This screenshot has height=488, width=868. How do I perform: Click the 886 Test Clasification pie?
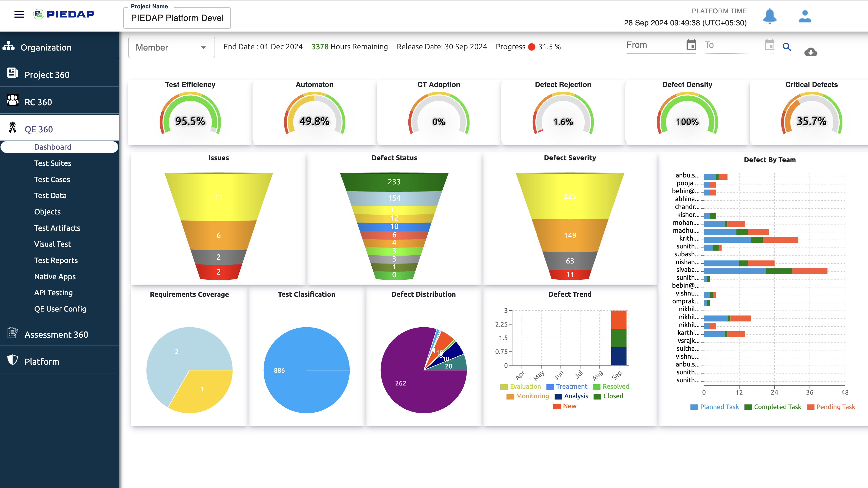point(306,370)
